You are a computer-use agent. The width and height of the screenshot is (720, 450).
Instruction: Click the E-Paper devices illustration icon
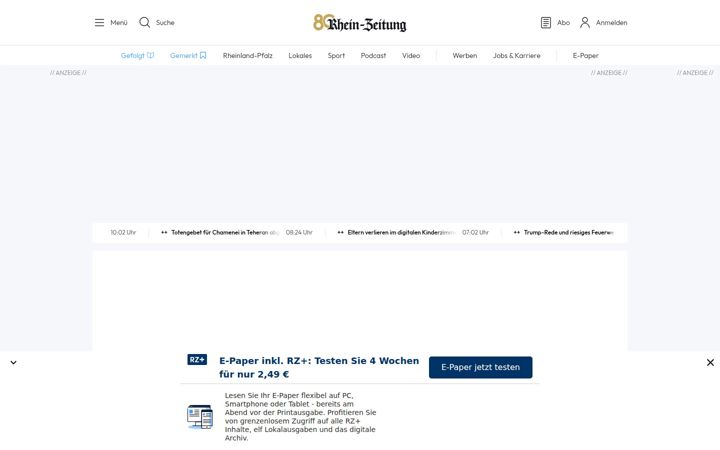200,416
